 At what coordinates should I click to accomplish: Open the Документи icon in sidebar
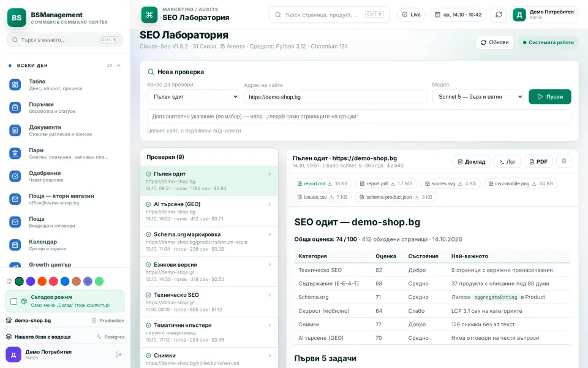tap(15, 131)
